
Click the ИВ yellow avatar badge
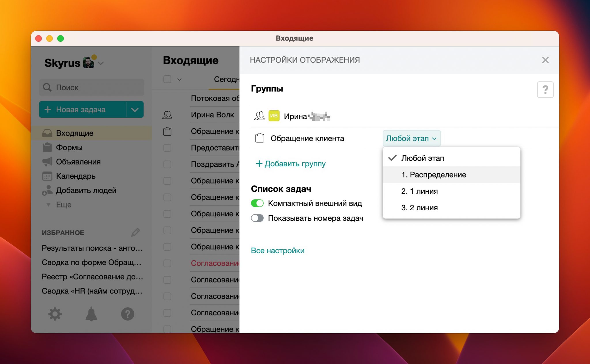click(274, 116)
